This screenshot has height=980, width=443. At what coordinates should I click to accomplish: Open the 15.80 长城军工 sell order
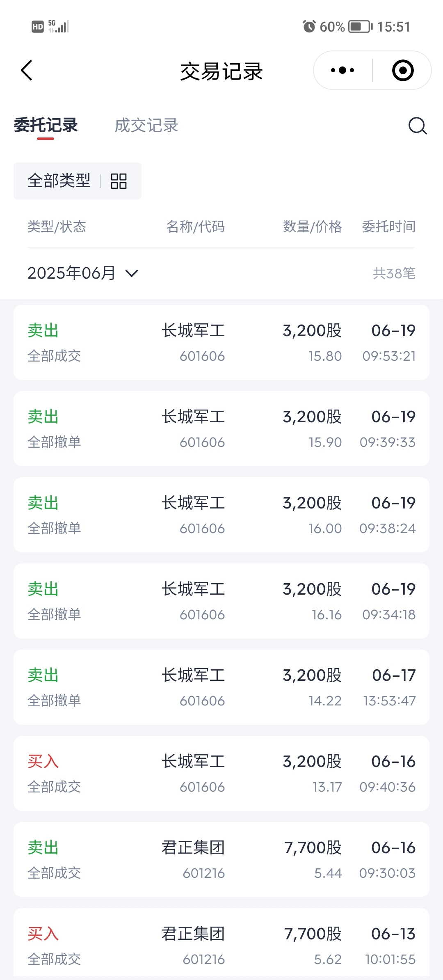click(221, 342)
